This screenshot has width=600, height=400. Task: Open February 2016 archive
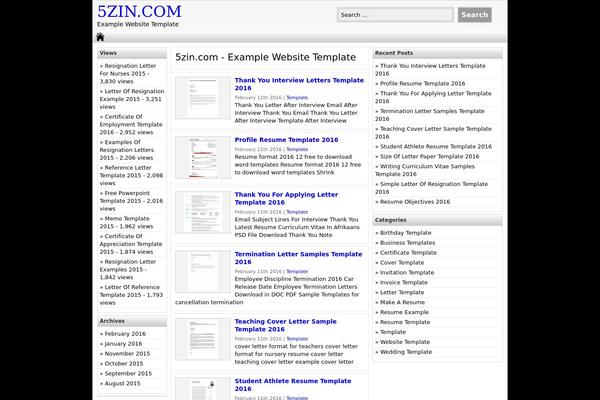125,334
